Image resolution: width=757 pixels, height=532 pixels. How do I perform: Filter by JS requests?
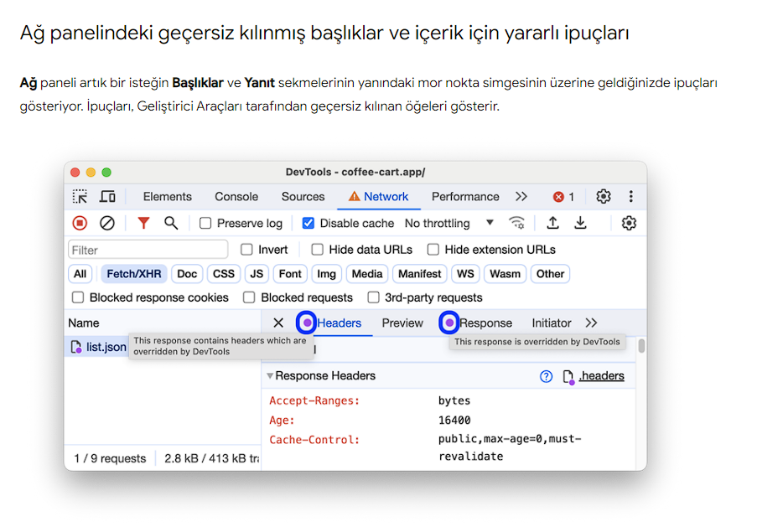257,274
